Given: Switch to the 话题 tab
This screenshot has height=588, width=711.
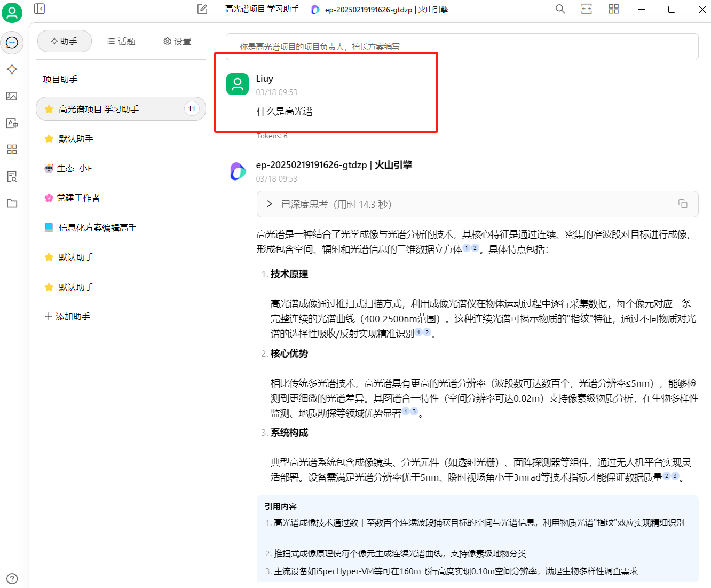Looking at the screenshot, I should click(x=121, y=41).
